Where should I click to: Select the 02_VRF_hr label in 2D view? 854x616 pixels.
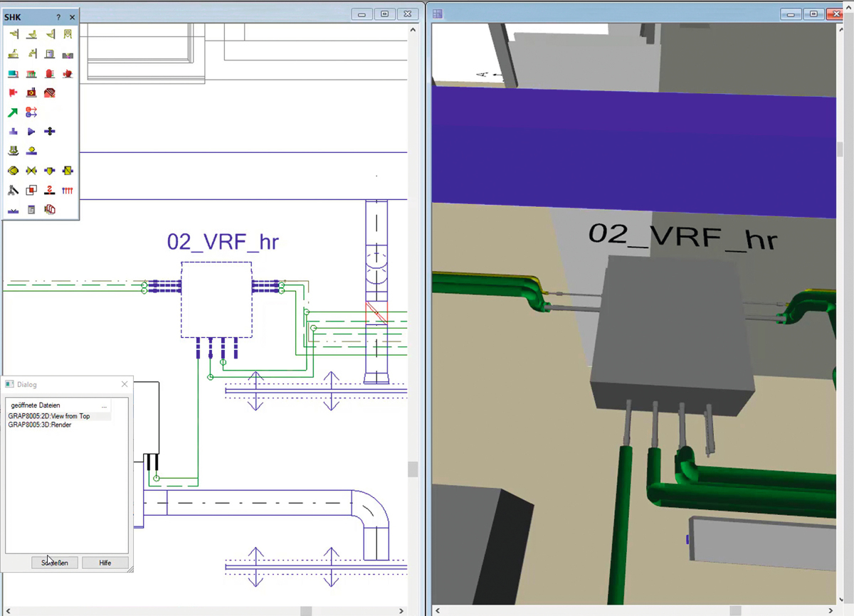click(223, 242)
